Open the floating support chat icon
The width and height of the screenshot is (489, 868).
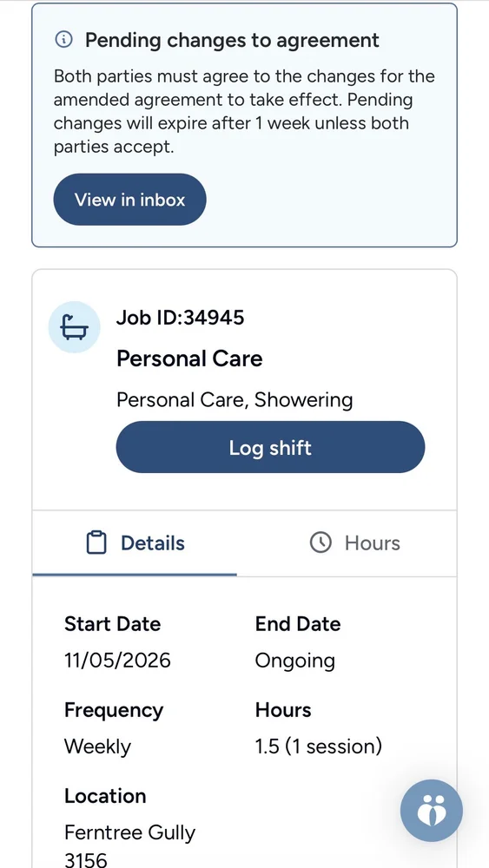432,811
